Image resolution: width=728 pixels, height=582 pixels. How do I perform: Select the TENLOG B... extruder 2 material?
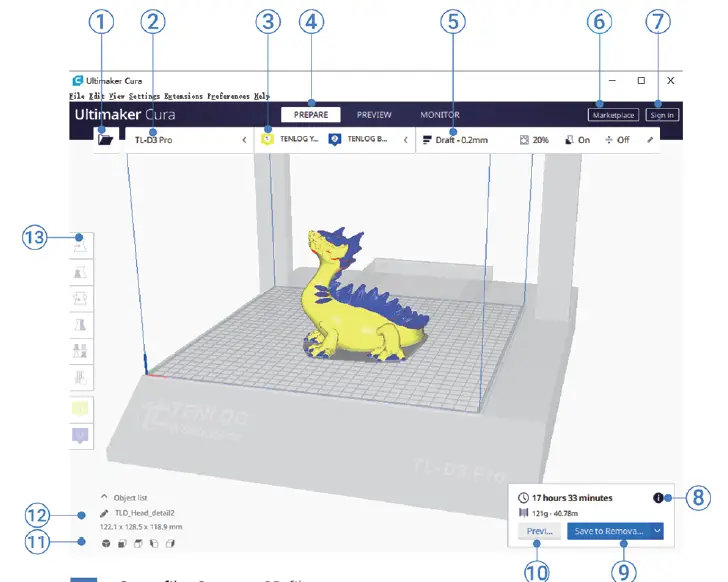coord(358,139)
